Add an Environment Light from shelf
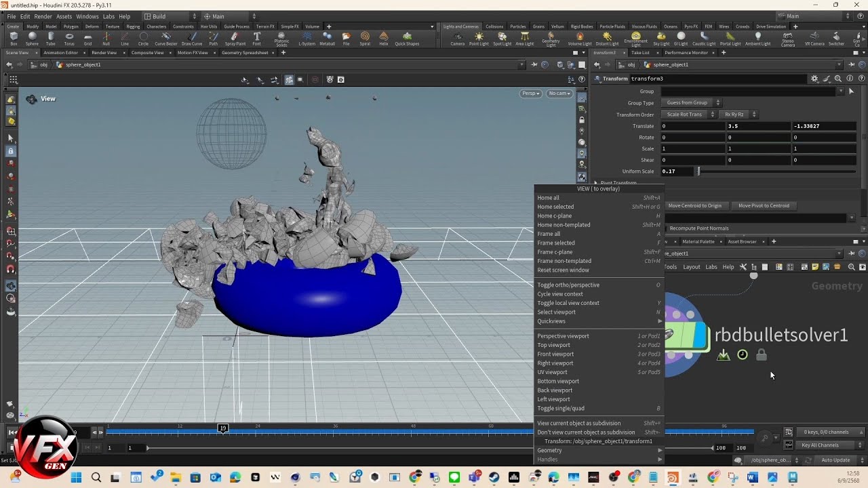Screen dimensions: 868x488 [635, 39]
